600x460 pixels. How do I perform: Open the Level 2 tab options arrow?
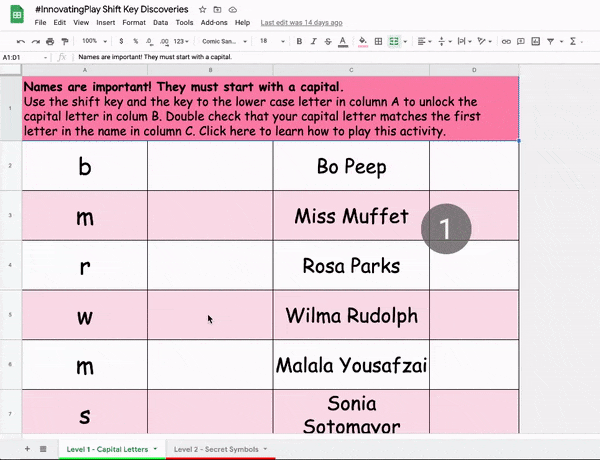coord(265,449)
